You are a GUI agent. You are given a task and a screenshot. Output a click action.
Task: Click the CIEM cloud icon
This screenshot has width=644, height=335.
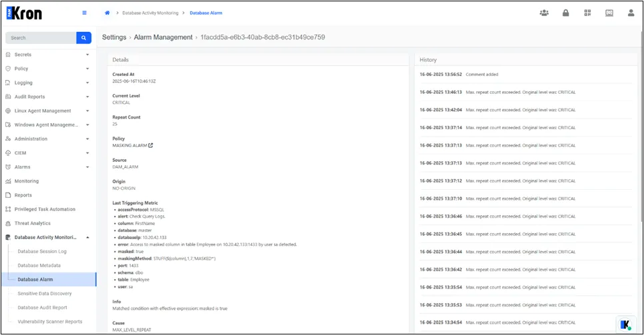pyautogui.click(x=8, y=153)
